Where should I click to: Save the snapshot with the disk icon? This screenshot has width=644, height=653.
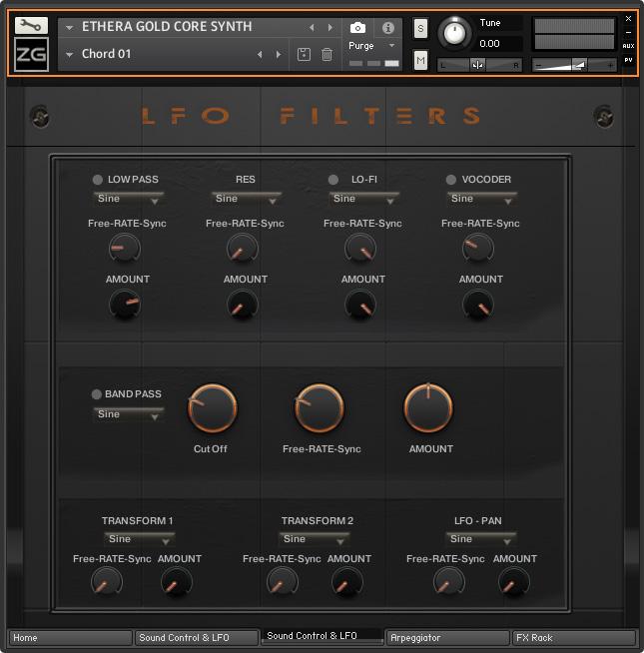click(x=304, y=55)
